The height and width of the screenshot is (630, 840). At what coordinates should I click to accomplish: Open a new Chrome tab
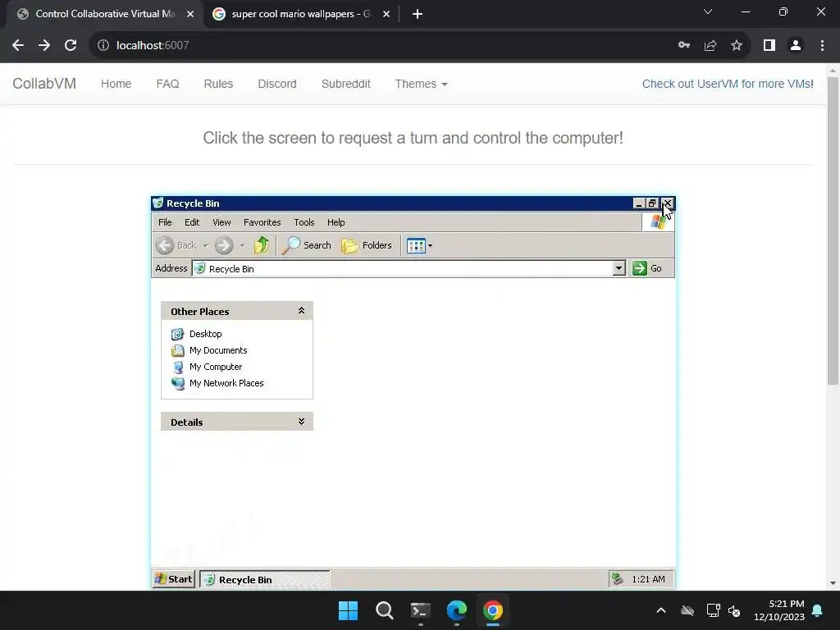pyautogui.click(x=418, y=15)
